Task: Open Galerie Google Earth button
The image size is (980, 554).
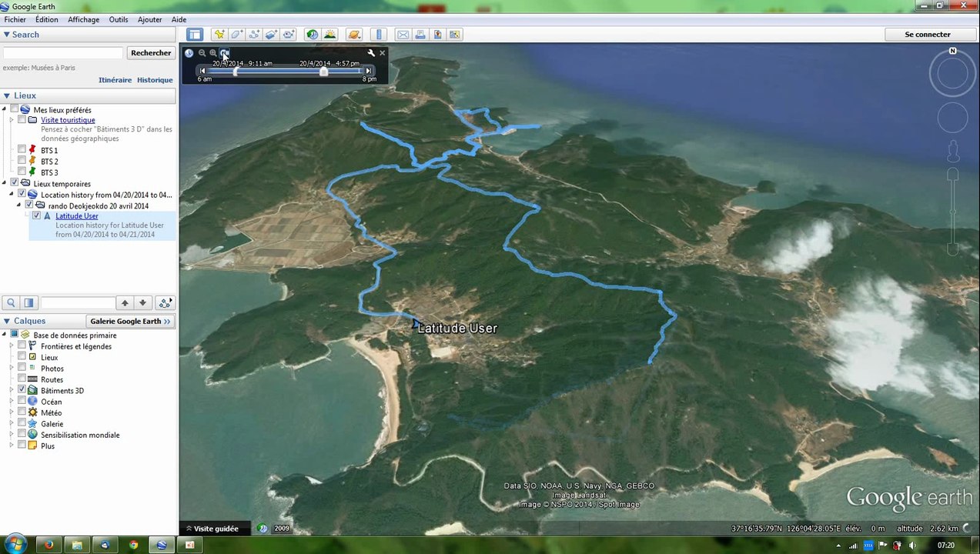Action: pos(130,321)
